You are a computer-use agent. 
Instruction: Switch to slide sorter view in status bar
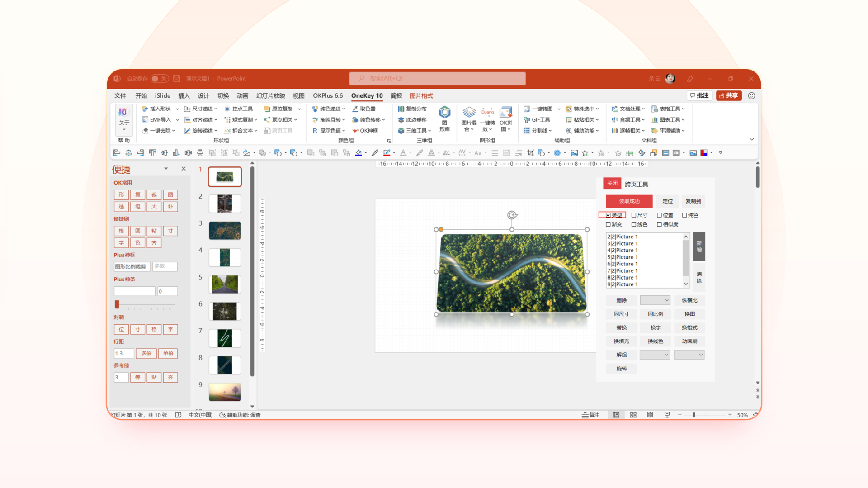[x=633, y=415]
